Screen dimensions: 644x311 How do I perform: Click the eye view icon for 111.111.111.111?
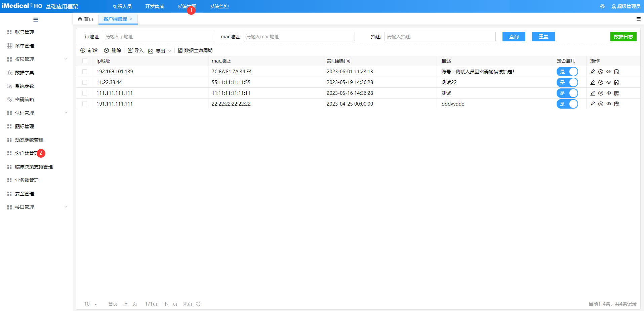(x=609, y=93)
